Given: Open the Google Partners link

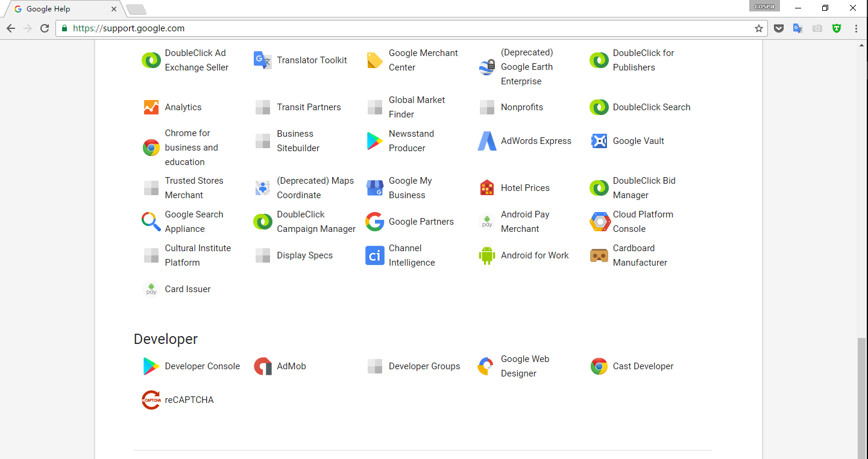Looking at the screenshot, I should [421, 222].
